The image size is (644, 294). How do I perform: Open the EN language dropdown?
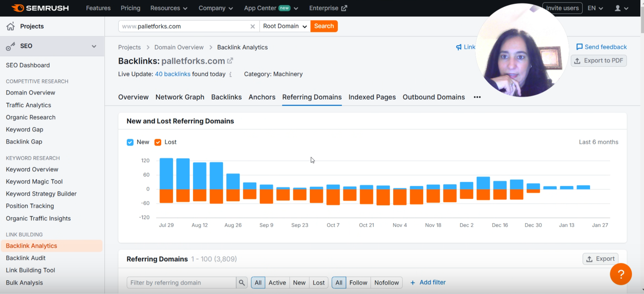(x=595, y=8)
